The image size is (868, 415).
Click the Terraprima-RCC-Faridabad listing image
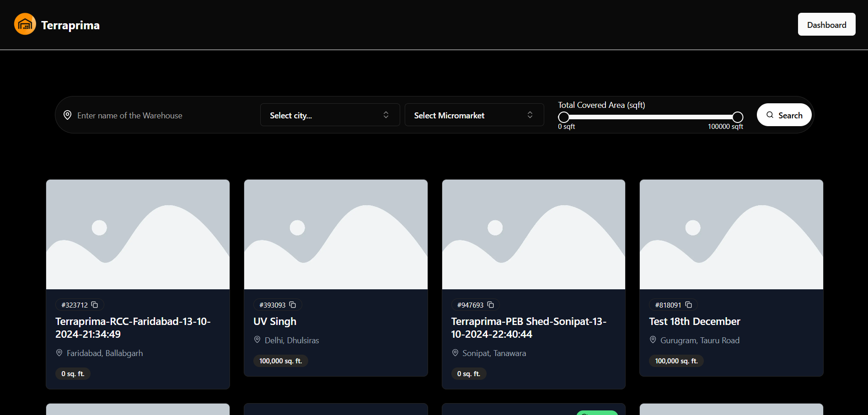pyautogui.click(x=138, y=234)
